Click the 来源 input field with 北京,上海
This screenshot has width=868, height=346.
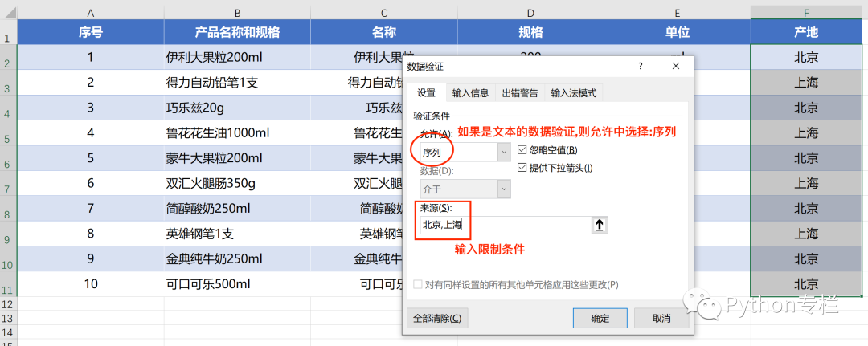pos(506,225)
